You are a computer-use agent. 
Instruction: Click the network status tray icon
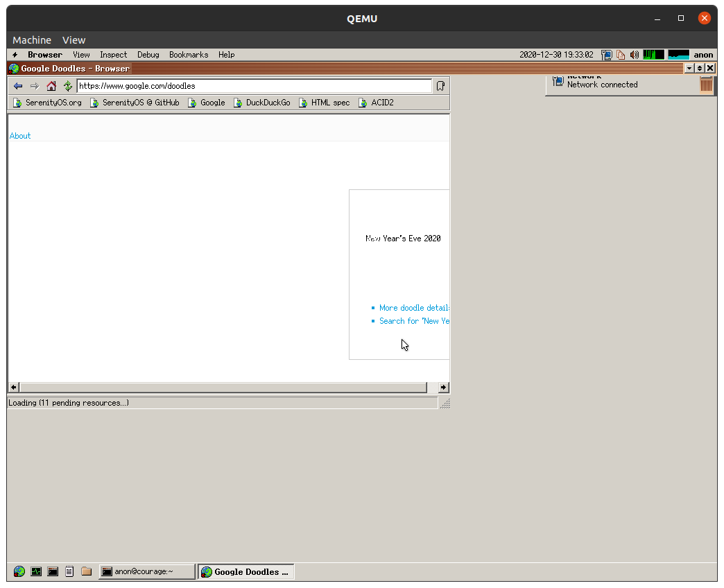[607, 55]
